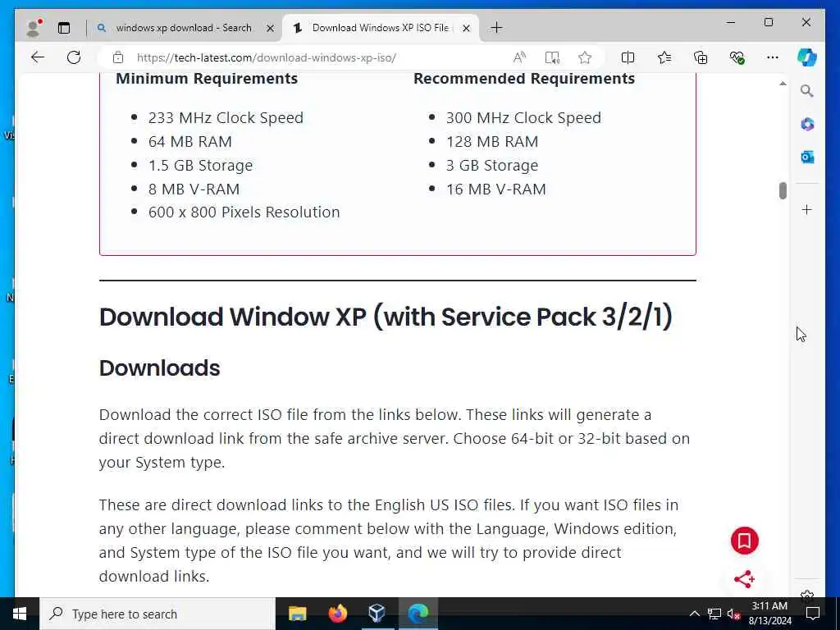This screenshot has width=840, height=630.
Task: Open a new tab with plus button
Action: (x=496, y=28)
